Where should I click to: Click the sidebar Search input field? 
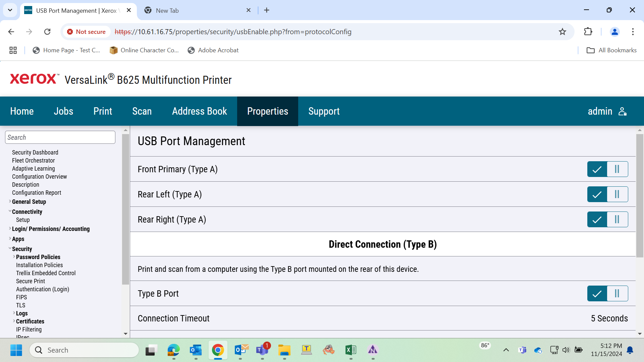tap(60, 137)
